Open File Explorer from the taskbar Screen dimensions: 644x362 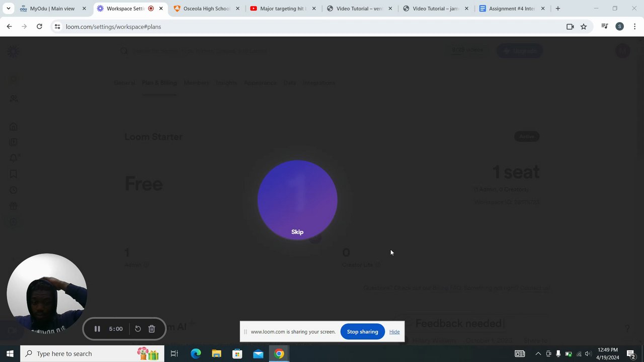[216, 354]
